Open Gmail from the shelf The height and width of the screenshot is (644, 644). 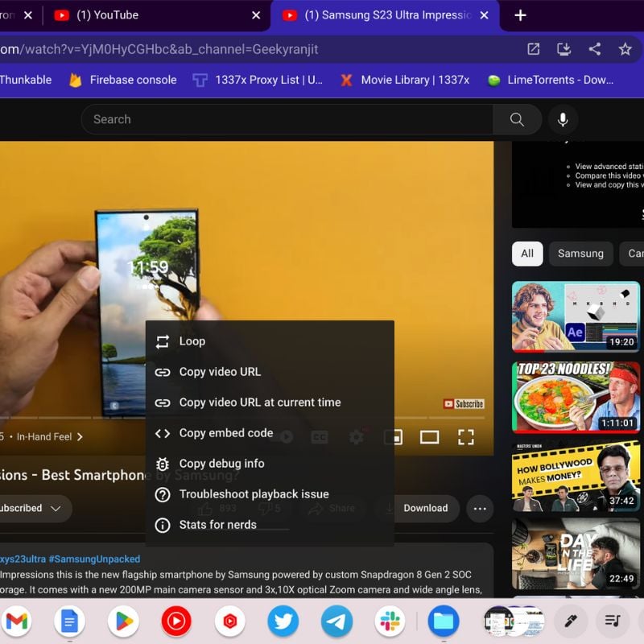click(x=16, y=621)
